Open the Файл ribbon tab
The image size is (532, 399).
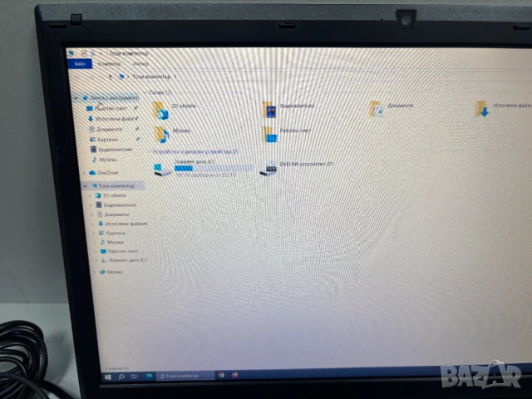tap(80, 64)
